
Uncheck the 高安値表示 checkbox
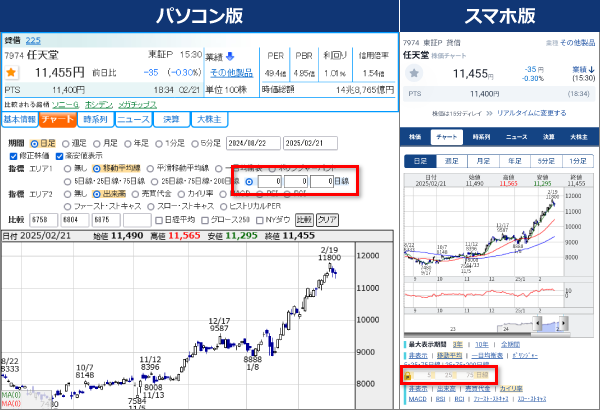pos(59,156)
